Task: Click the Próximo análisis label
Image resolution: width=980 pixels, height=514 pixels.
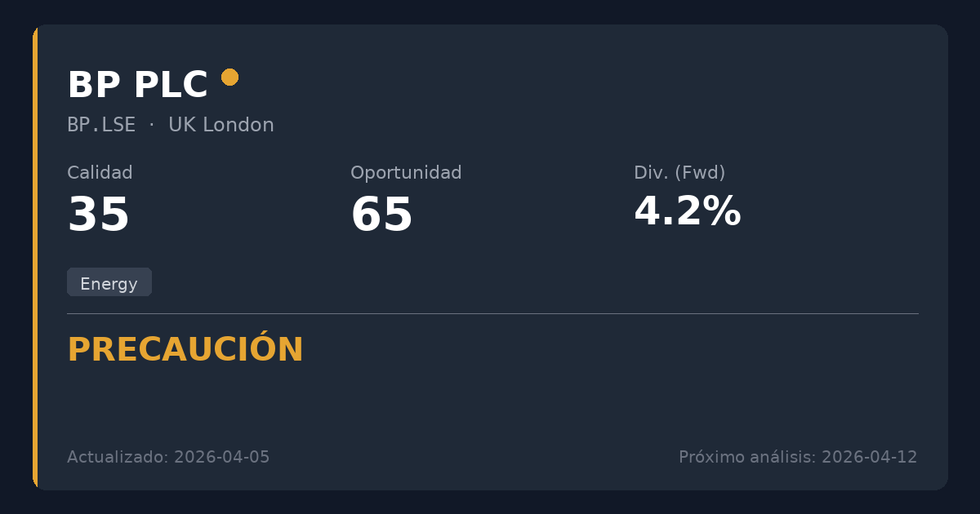Action: pos(746,457)
